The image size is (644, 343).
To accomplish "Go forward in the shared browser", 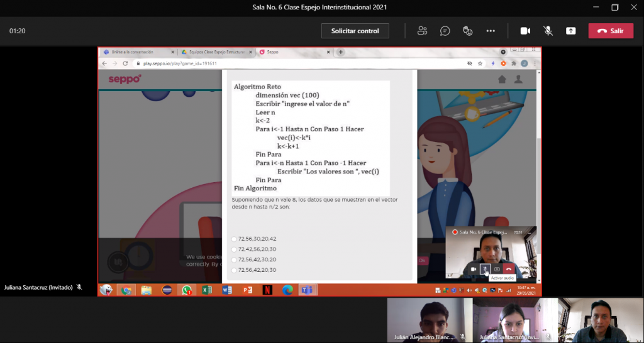I will click(114, 63).
